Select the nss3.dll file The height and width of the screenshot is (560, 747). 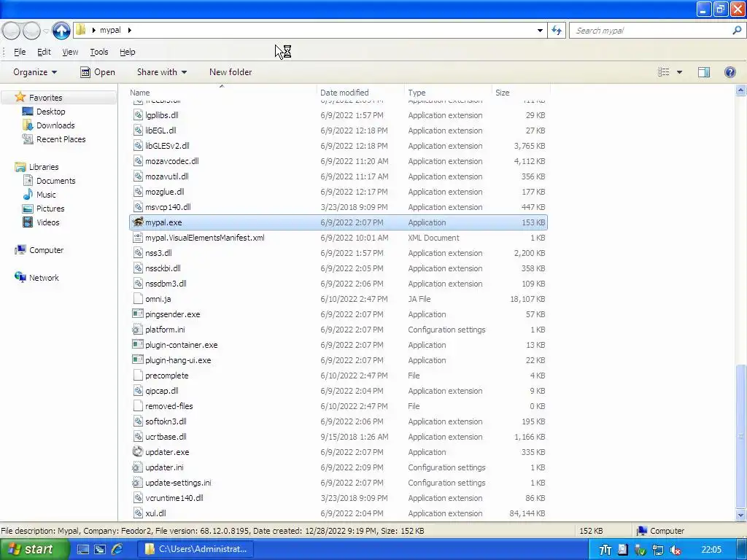(338, 253)
